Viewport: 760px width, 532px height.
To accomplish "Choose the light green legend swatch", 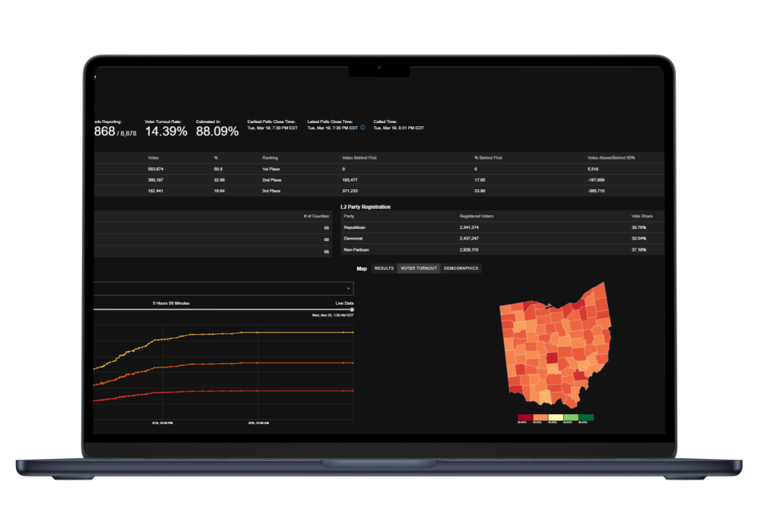I will click(570, 417).
